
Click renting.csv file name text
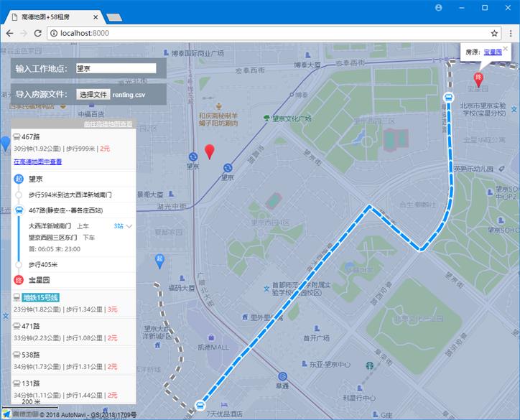[x=129, y=95]
